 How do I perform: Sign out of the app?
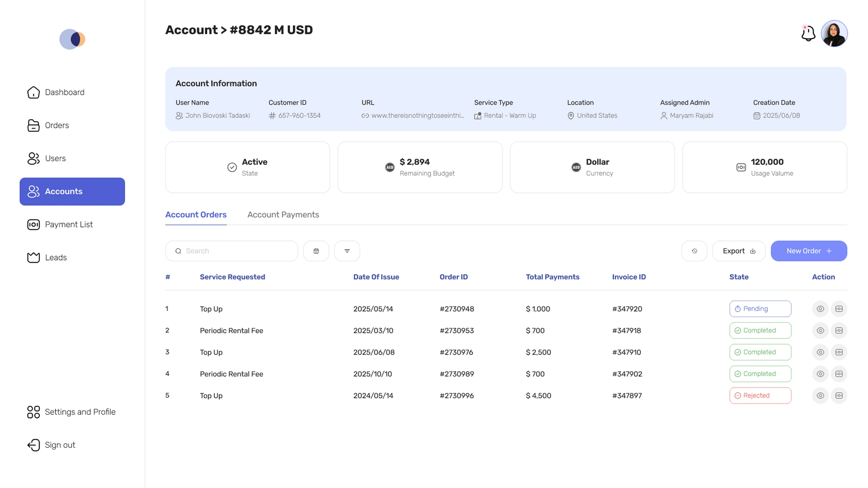click(x=51, y=445)
